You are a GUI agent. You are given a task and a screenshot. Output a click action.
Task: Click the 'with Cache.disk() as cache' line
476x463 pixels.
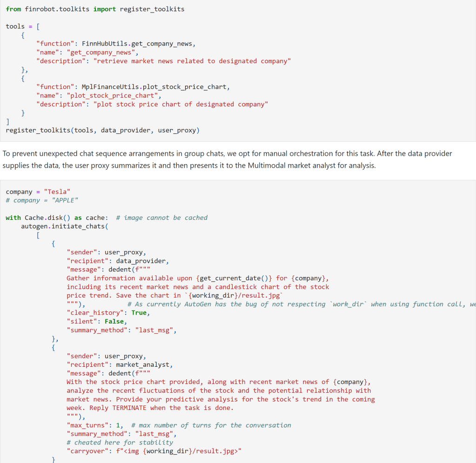pos(57,218)
